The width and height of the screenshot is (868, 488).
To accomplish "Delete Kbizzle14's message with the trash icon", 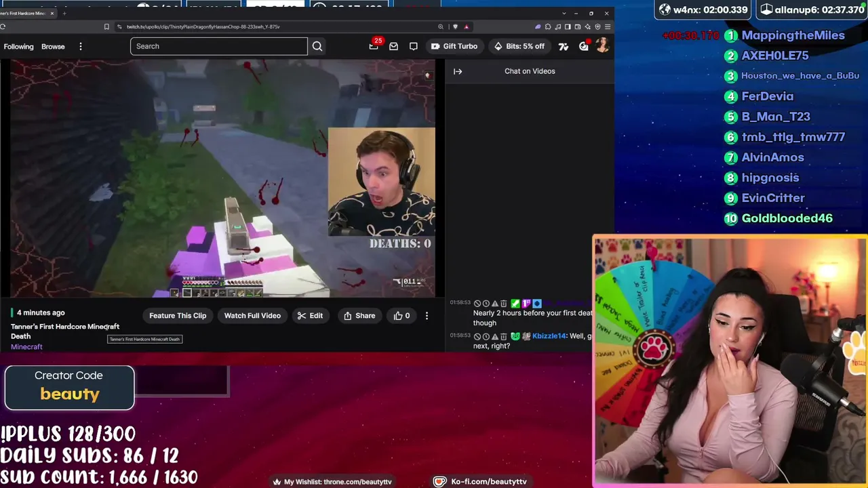I will coord(503,336).
